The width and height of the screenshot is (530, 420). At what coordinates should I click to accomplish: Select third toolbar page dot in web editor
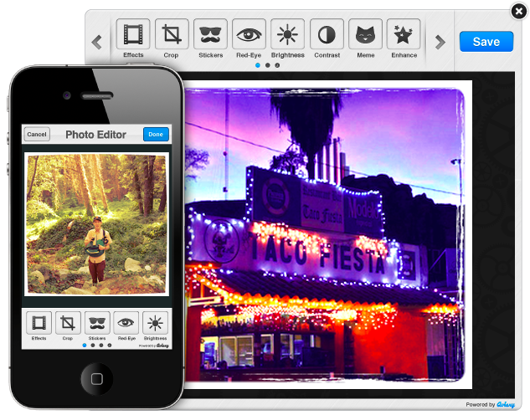pyautogui.click(x=277, y=65)
